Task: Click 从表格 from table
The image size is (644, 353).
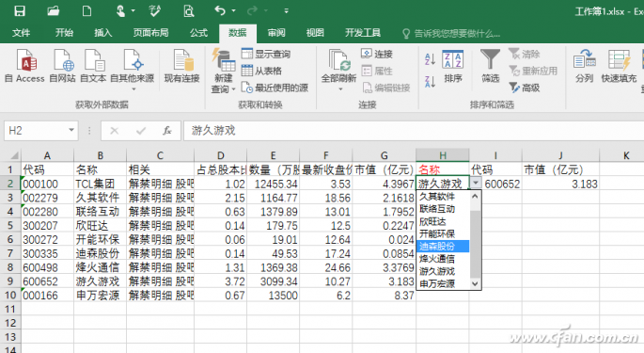Action: click(x=261, y=71)
